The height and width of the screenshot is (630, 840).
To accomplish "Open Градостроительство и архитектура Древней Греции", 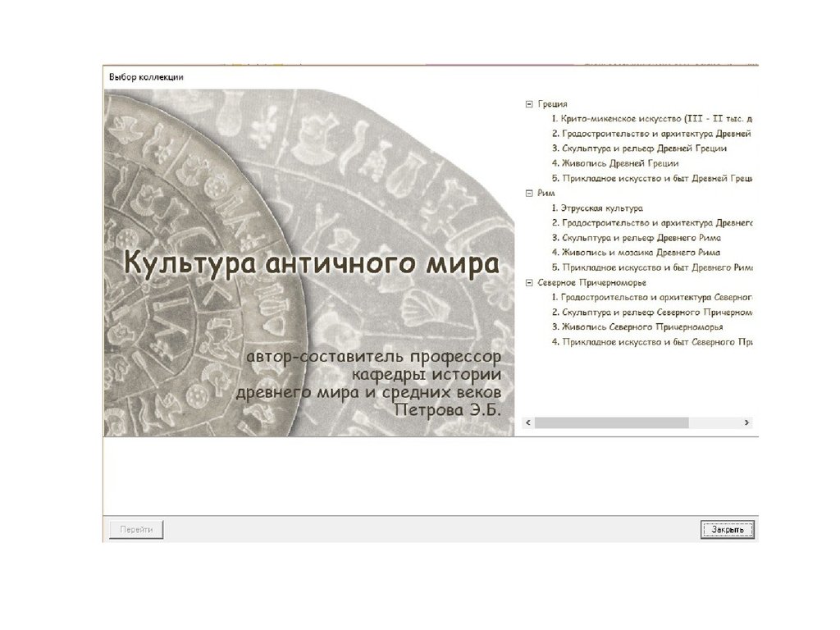I will click(652, 134).
